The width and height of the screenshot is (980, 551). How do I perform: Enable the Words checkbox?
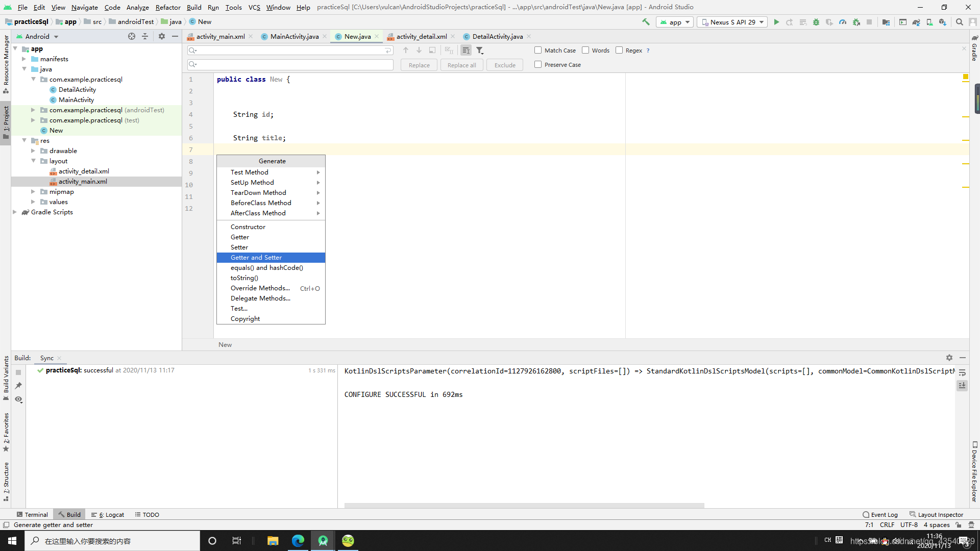coord(585,50)
